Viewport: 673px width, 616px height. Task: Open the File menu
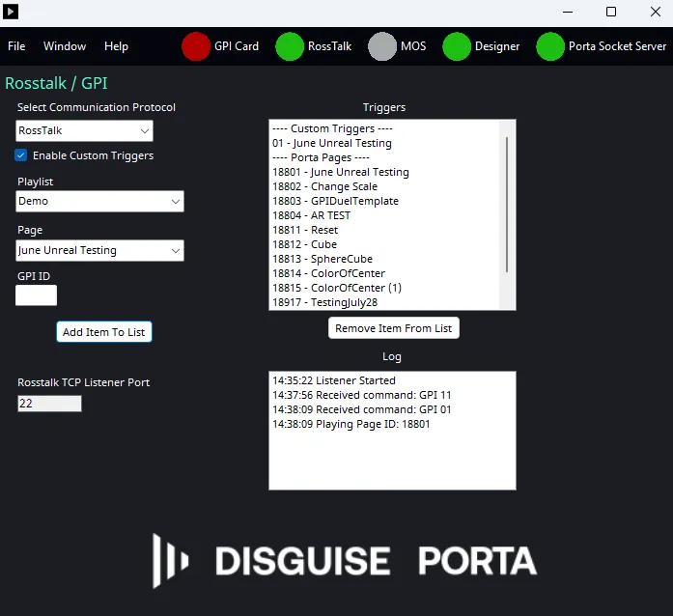point(16,46)
